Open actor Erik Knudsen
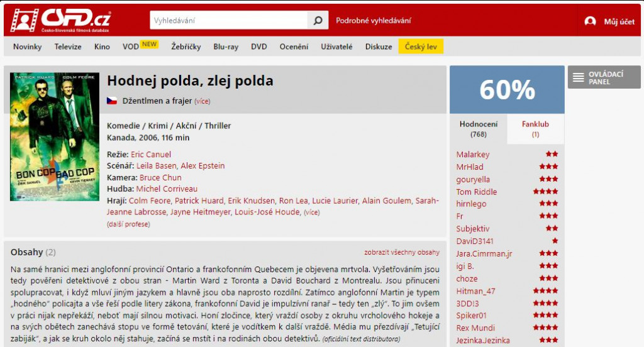This screenshot has width=644, height=347. tap(252, 201)
